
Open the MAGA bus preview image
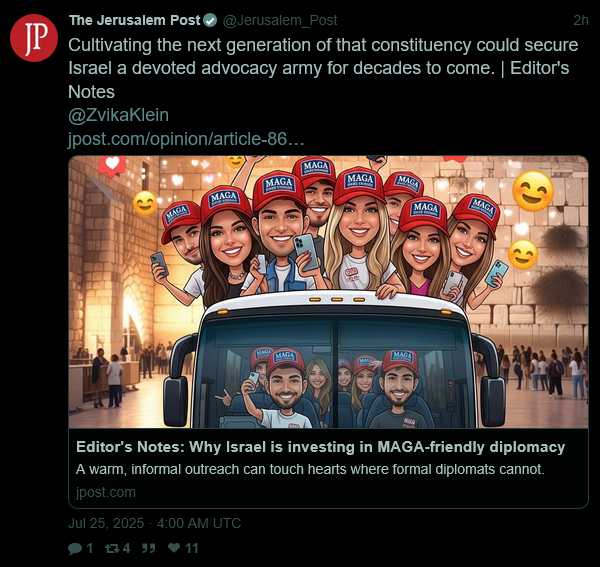pyautogui.click(x=328, y=292)
